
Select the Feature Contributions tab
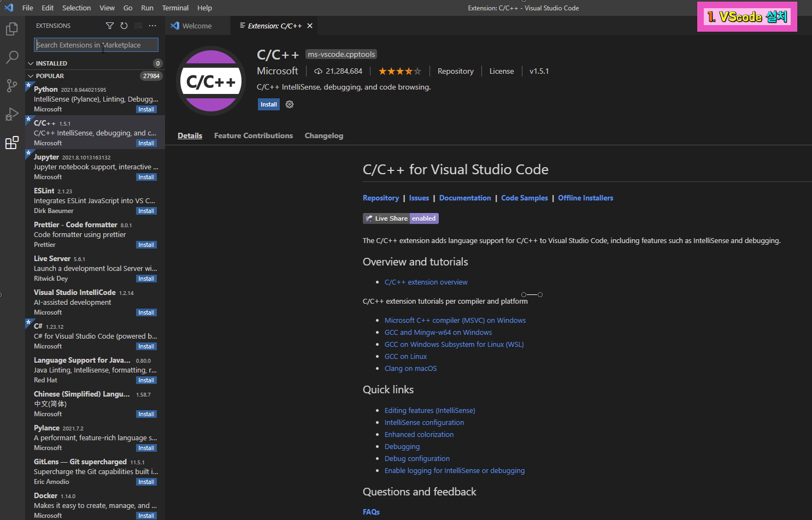click(x=254, y=135)
